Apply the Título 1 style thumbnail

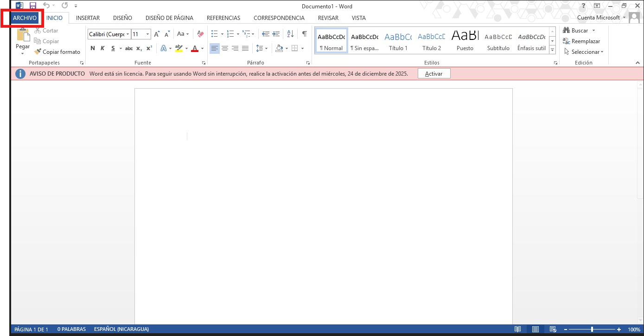[x=398, y=42]
